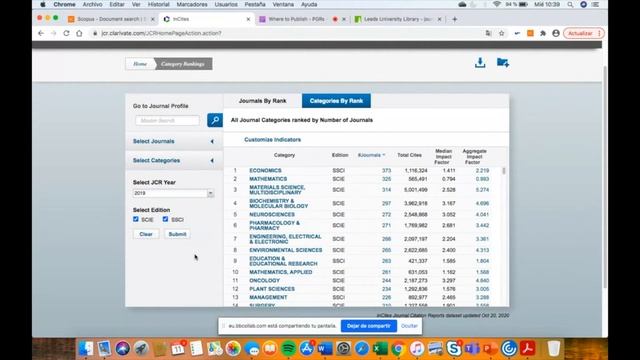Open PowerPoint from the dock
640x360 pixels.
(490, 348)
